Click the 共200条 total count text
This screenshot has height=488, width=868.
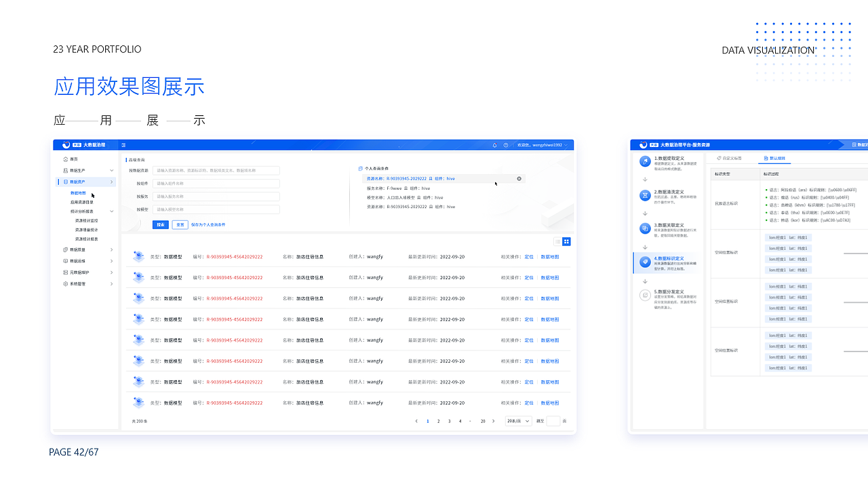pyautogui.click(x=140, y=421)
